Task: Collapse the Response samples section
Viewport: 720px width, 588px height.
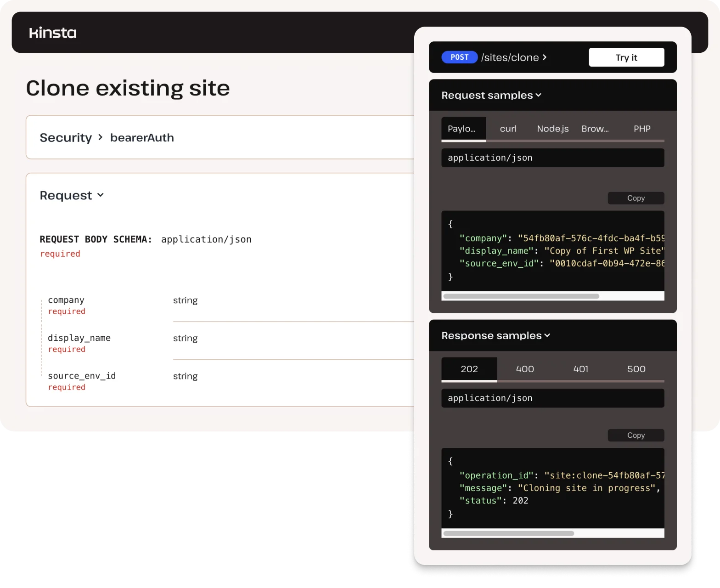Action: pyautogui.click(x=495, y=336)
